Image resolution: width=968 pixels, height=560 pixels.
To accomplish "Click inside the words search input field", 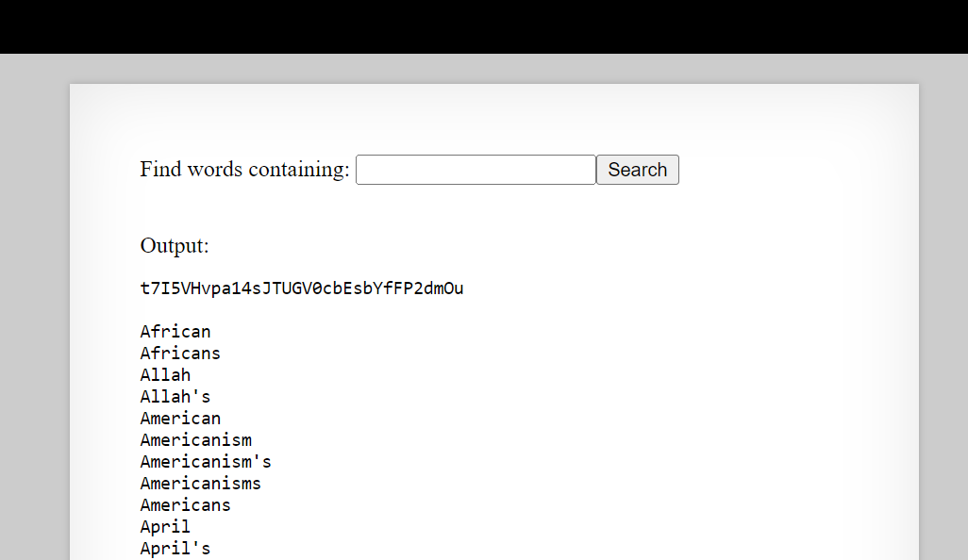I will click(475, 170).
